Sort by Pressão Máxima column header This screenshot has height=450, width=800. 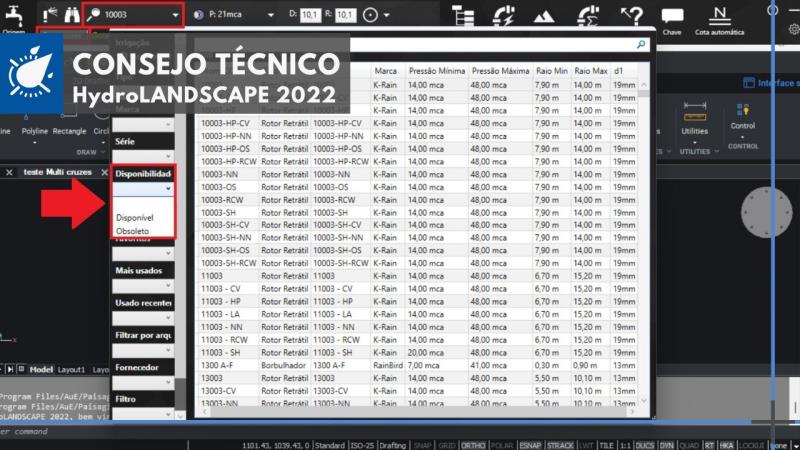pos(500,71)
